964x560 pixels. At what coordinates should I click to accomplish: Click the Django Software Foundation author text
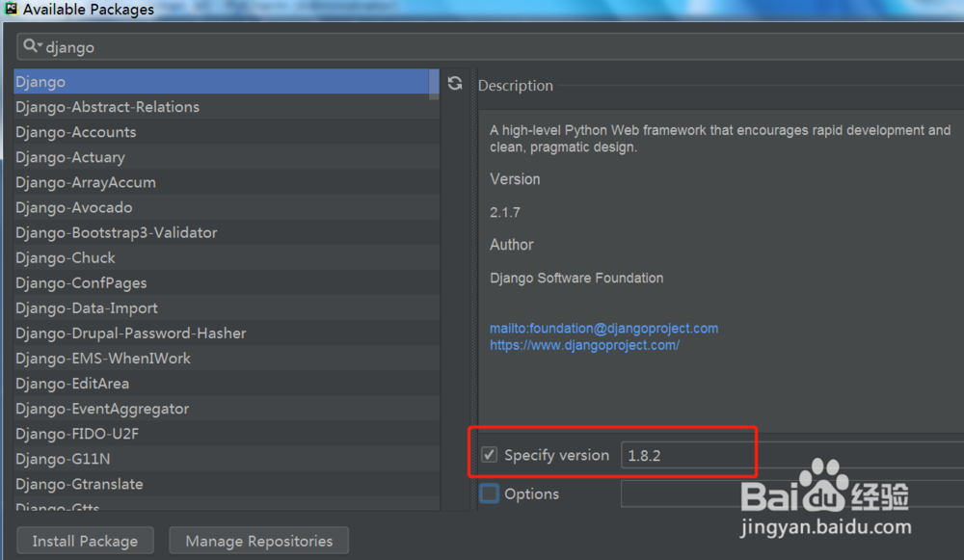[576, 278]
